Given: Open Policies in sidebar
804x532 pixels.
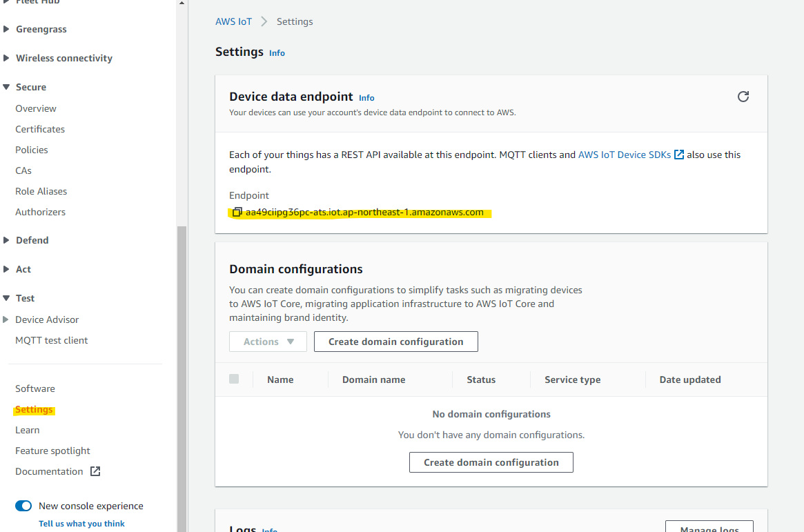Looking at the screenshot, I should click(32, 150).
